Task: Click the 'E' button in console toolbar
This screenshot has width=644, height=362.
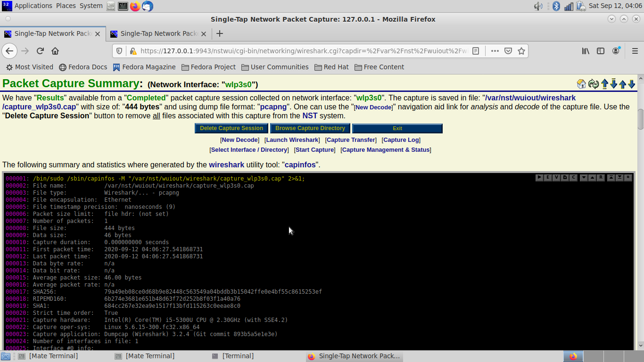Action: click(548, 178)
